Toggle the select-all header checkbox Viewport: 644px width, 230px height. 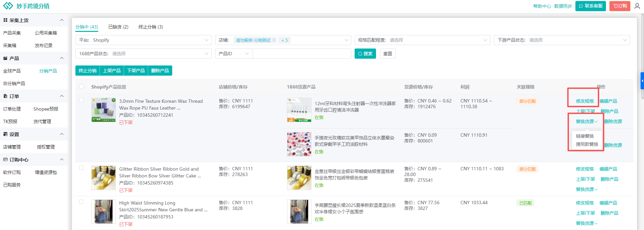pos(82,87)
